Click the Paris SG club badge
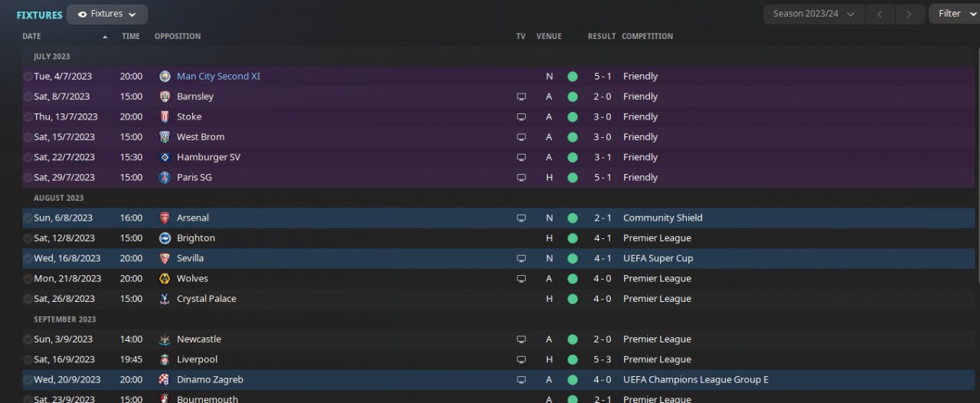Image resolution: width=980 pixels, height=403 pixels. pyautogui.click(x=165, y=178)
